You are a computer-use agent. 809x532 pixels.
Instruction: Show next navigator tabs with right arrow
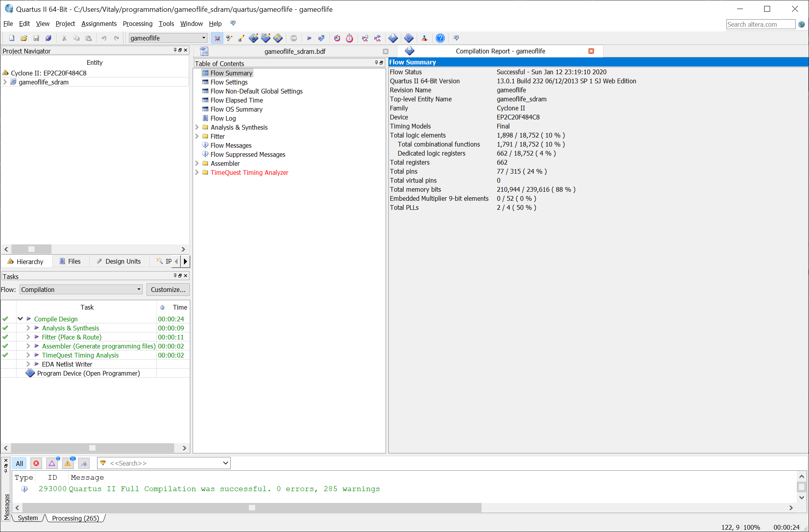[x=185, y=261]
